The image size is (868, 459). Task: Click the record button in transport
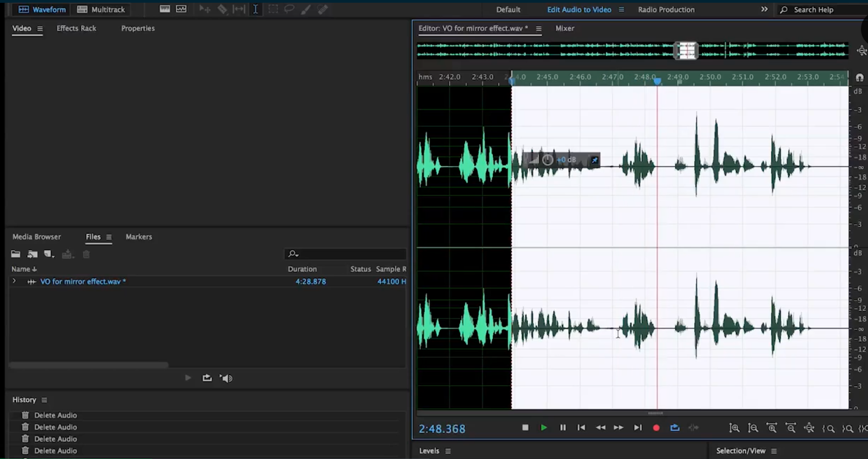click(656, 428)
